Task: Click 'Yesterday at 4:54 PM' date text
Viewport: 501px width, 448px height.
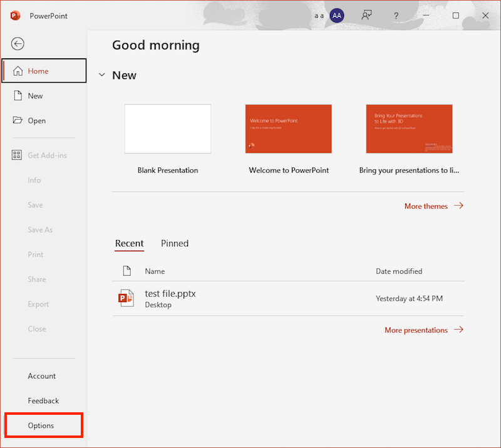Action: (409, 298)
